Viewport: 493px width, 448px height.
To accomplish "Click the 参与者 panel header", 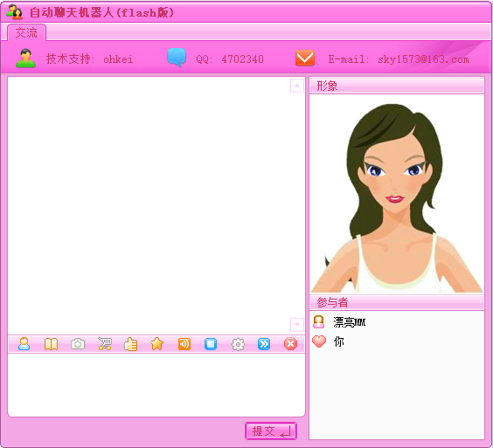I will point(397,302).
